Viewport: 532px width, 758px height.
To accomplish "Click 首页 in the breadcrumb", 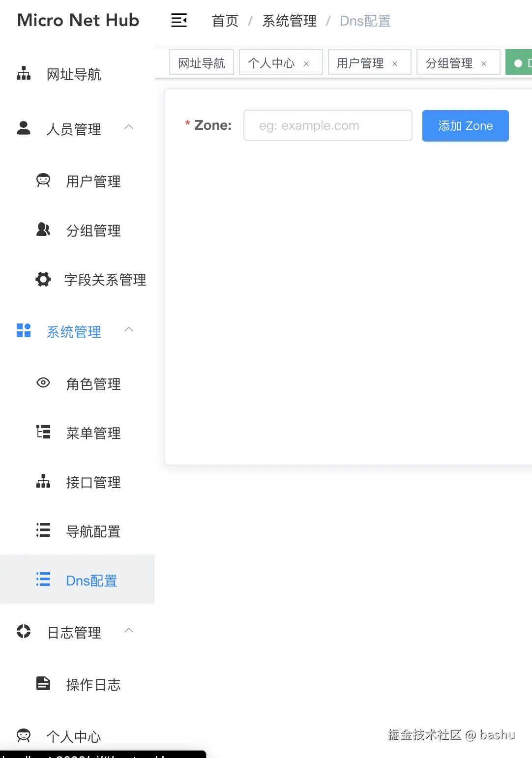I will 225,21.
